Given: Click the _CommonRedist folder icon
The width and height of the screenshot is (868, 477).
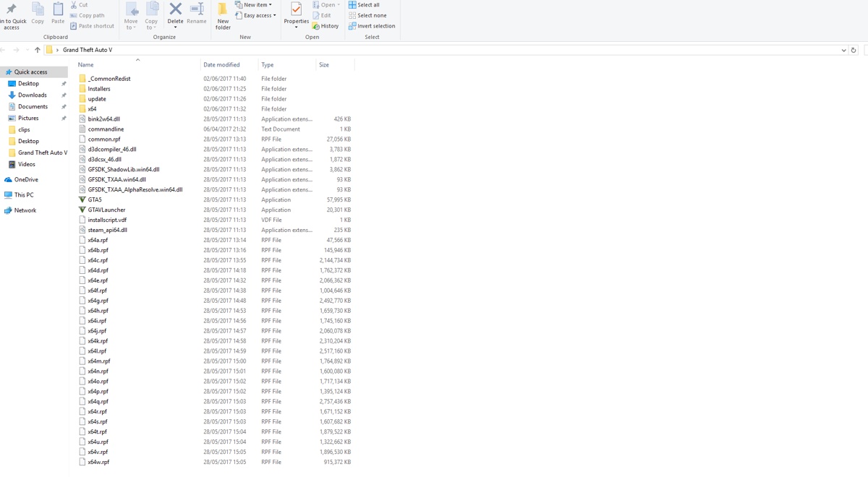Looking at the screenshot, I should (x=82, y=79).
